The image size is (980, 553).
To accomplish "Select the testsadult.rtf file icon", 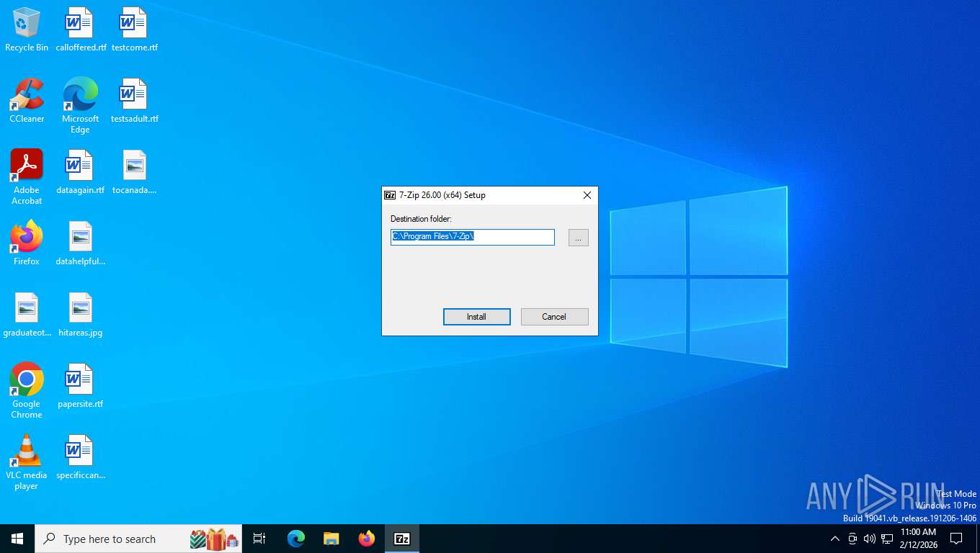I will [135, 101].
